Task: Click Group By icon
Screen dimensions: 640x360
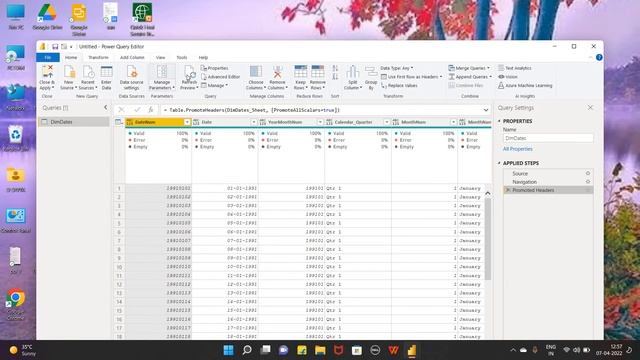Action: (371, 72)
